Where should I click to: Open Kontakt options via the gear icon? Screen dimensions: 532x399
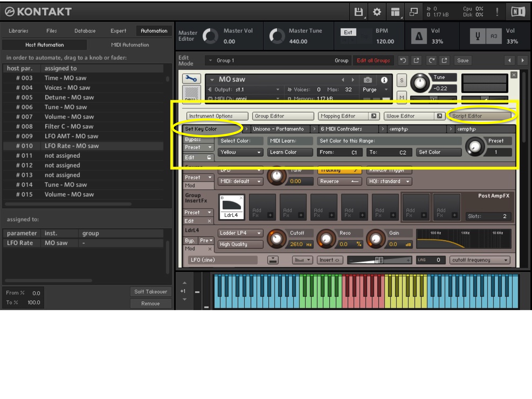click(377, 12)
